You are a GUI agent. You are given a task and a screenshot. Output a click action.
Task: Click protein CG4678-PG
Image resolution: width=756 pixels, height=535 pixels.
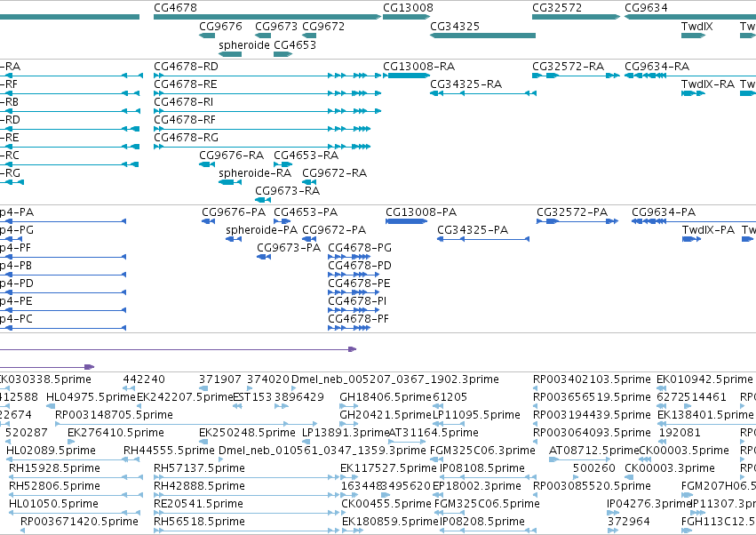[x=360, y=248]
